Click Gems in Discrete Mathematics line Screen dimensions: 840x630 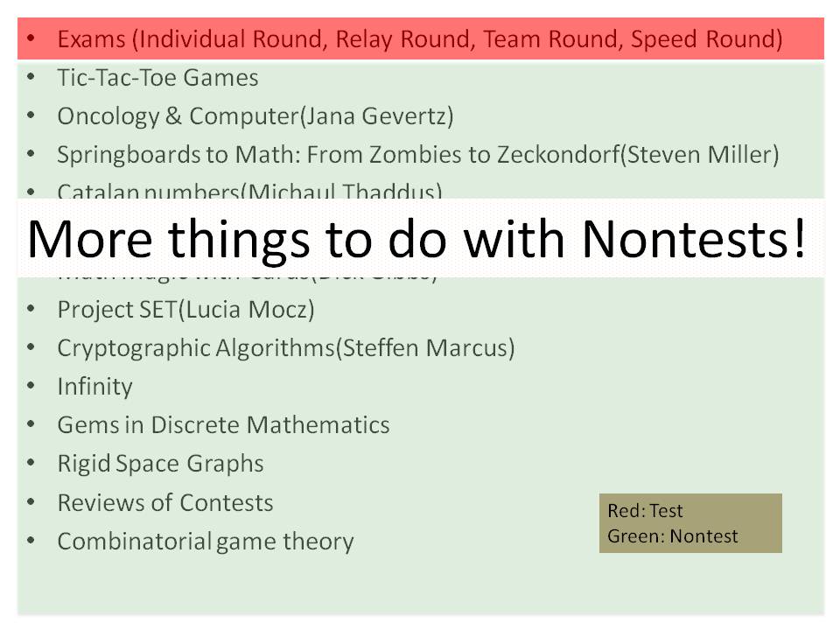(x=223, y=425)
